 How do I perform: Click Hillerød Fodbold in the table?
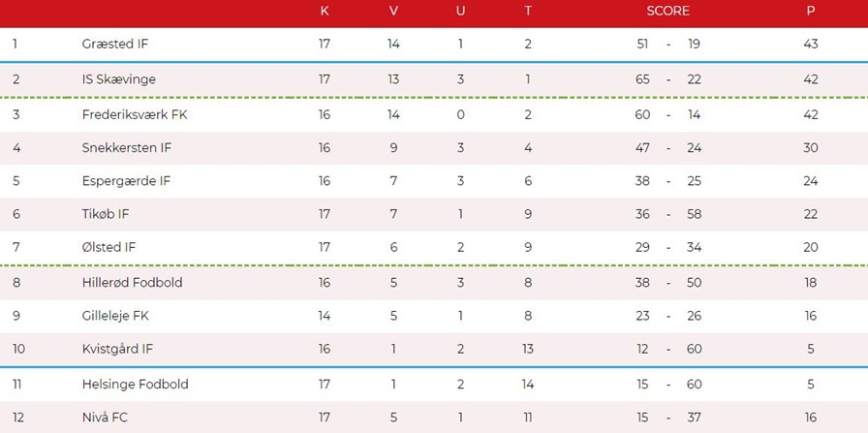133,283
